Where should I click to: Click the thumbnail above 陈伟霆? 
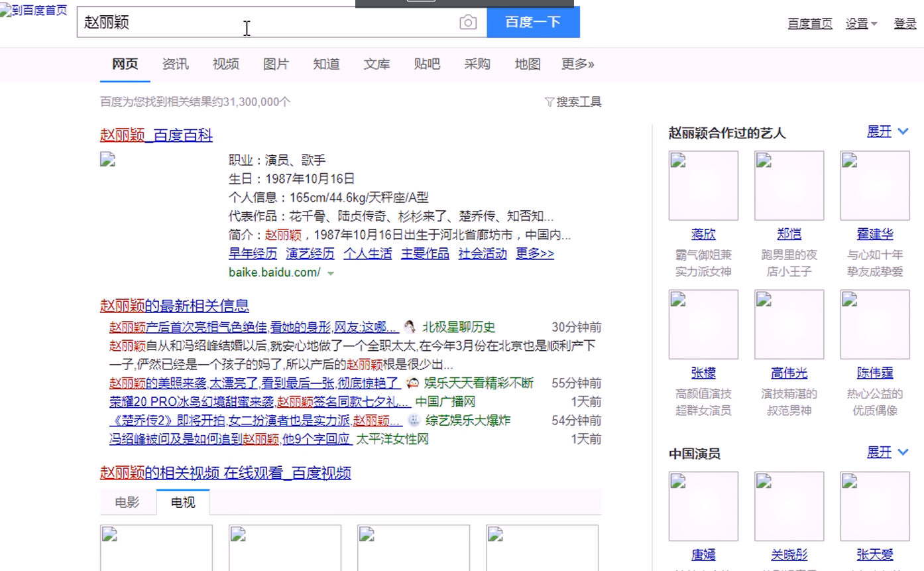(x=875, y=324)
